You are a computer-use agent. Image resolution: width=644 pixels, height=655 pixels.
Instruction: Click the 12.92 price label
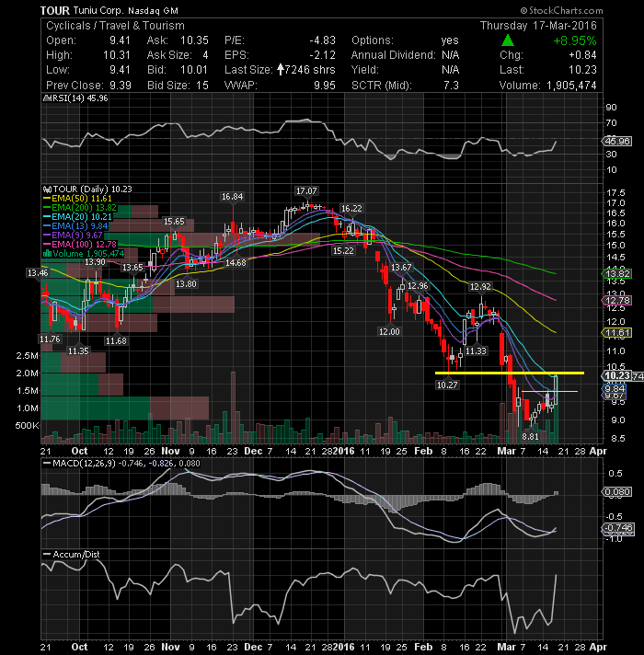[x=480, y=287]
